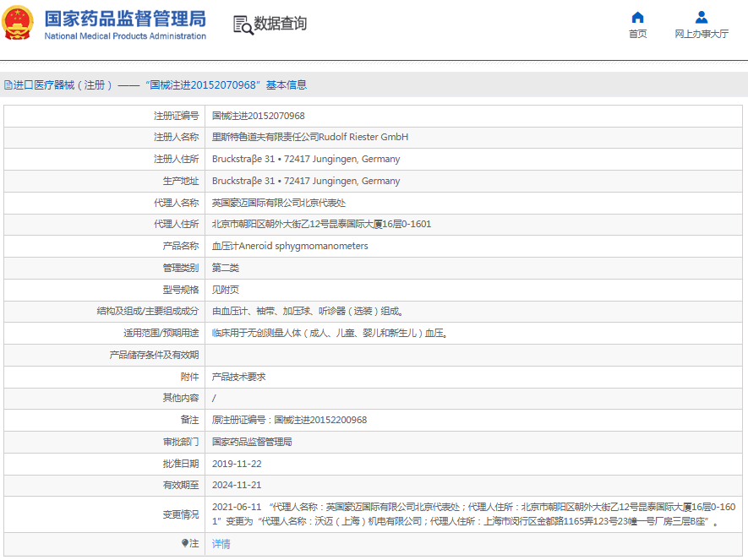Viewport: 748px width, 560px height.
Task: Click the 网上办事大厅 person icon
Action: (x=701, y=17)
